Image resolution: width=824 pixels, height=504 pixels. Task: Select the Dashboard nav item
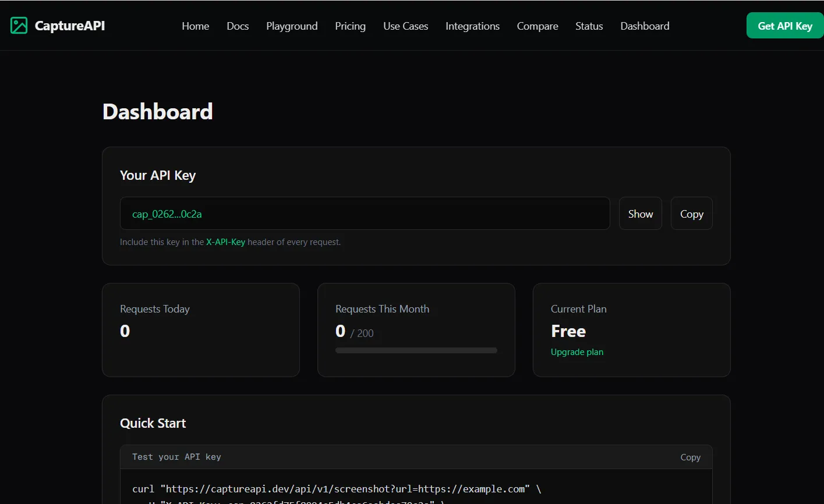coord(645,26)
